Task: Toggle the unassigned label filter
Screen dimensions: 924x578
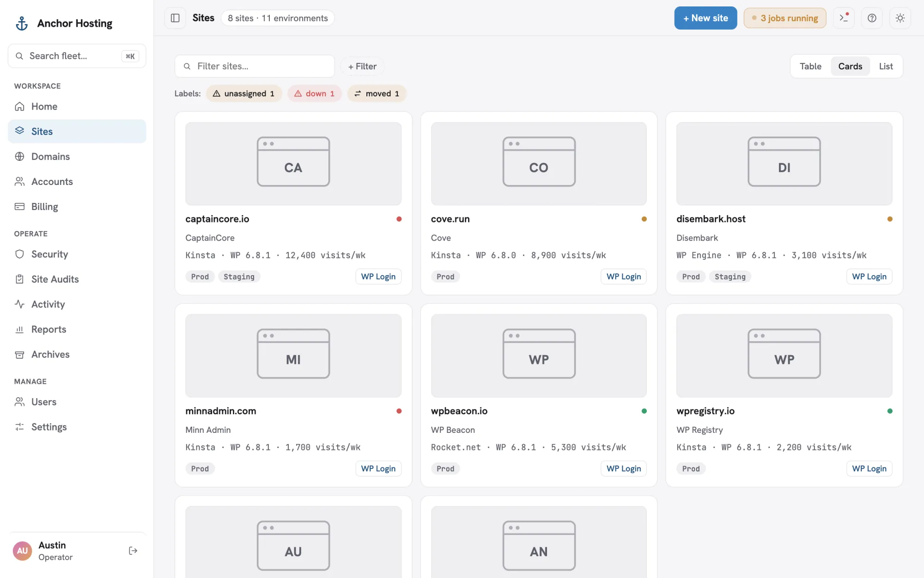Action: (x=243, y=93)
